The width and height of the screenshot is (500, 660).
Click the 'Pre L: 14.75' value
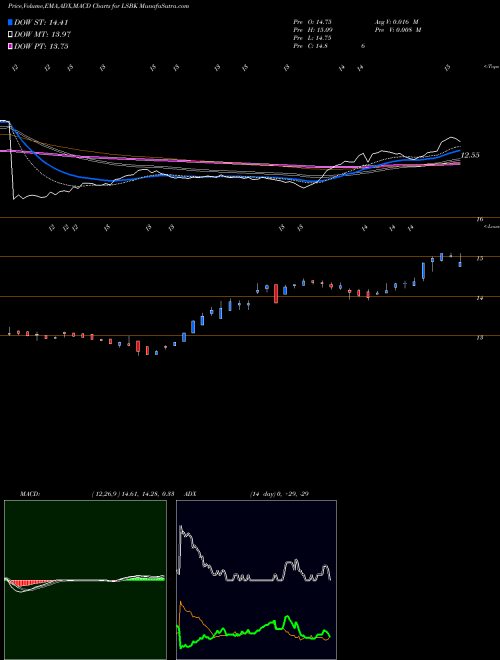314,38
